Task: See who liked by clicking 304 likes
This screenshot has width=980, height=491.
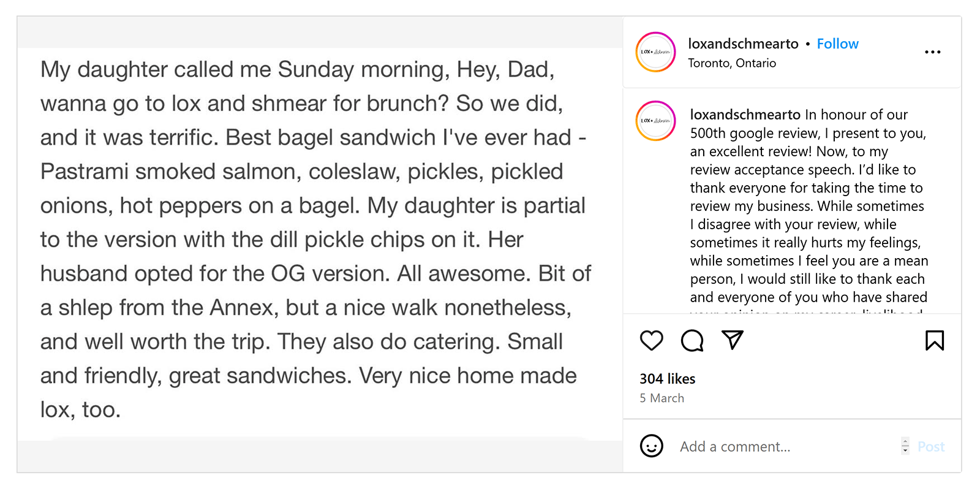Action: click(x=668, y=379)
